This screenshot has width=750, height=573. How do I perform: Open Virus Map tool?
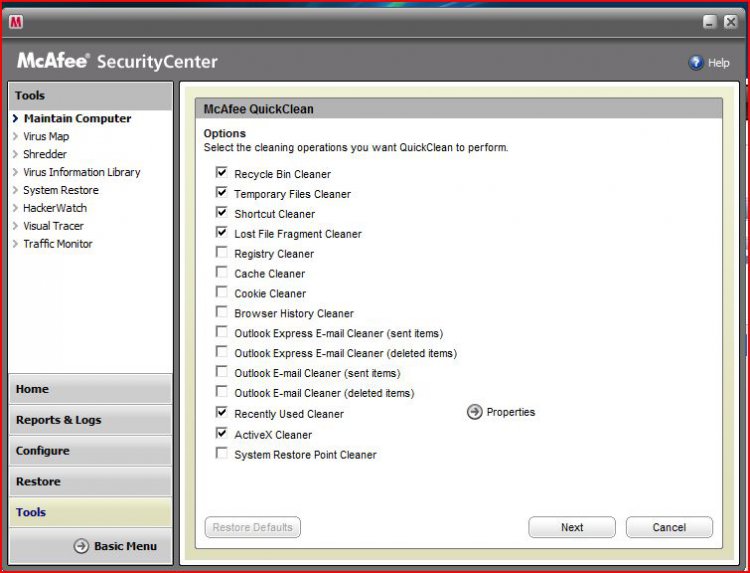tap(46, 136)
